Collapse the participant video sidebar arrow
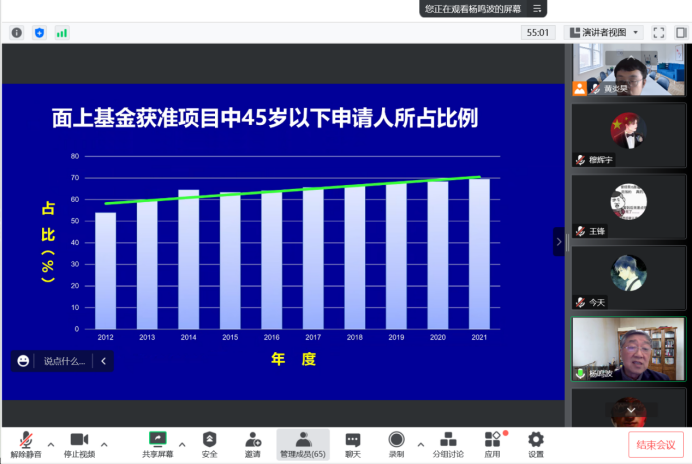692x464 pixels. click(x=559, y=241)
